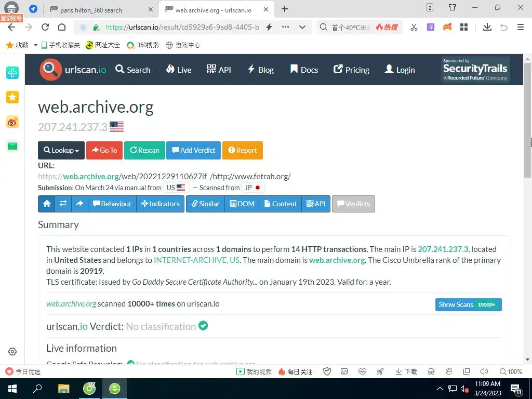Open API in the urlscan navbar
Viewport: 532px width, 399px height.
point(219,70)
